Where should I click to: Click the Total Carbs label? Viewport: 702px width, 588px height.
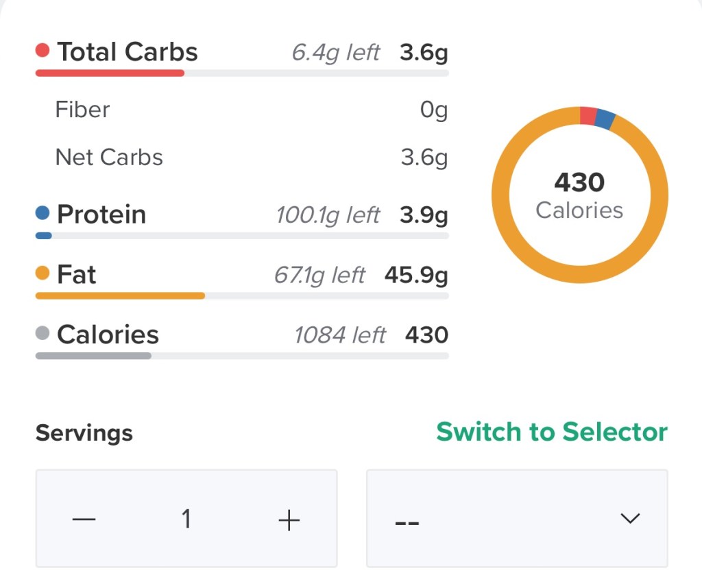tap(128, 51)
